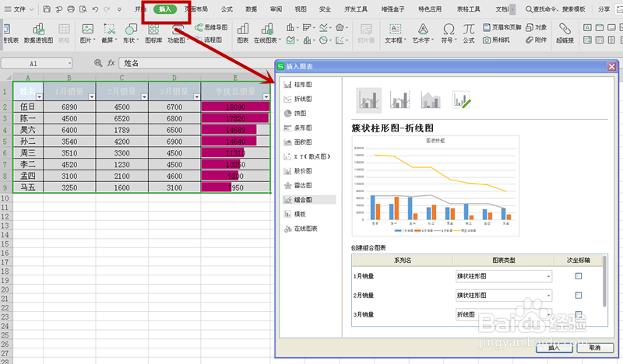Viewport: 623px width, 364px height.
Task: Insert a 超链接 hyperlink
Action: click(565, 33)
